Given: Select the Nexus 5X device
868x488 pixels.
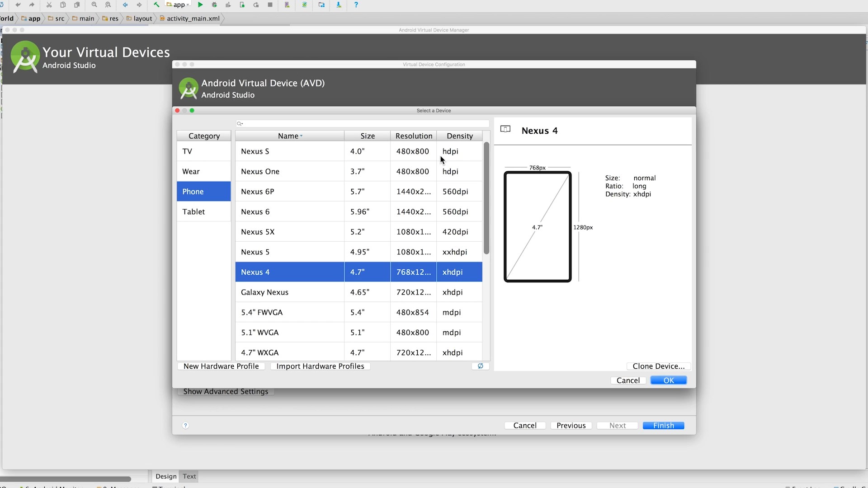Looking at the screenshot, I should pos(359,232).
